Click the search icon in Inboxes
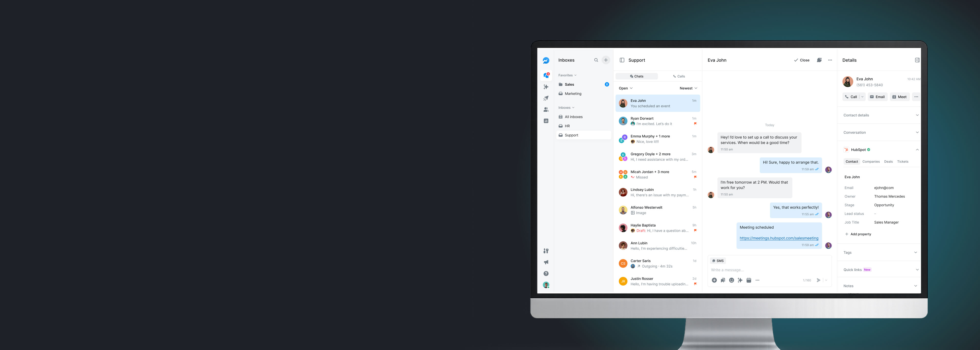This screenshot has width=980, height=350. [x=596, y=60]
